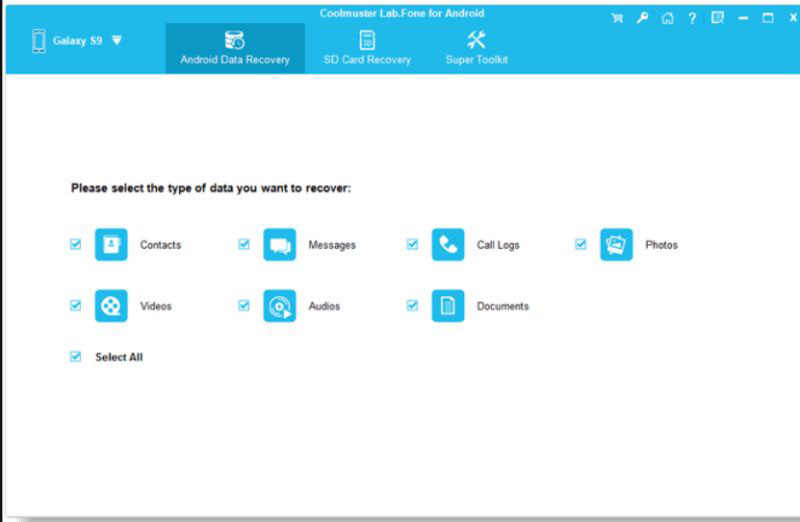Screen dimensions: 800x522
Task: Click the Audios label text
Action: click(324, 306)
